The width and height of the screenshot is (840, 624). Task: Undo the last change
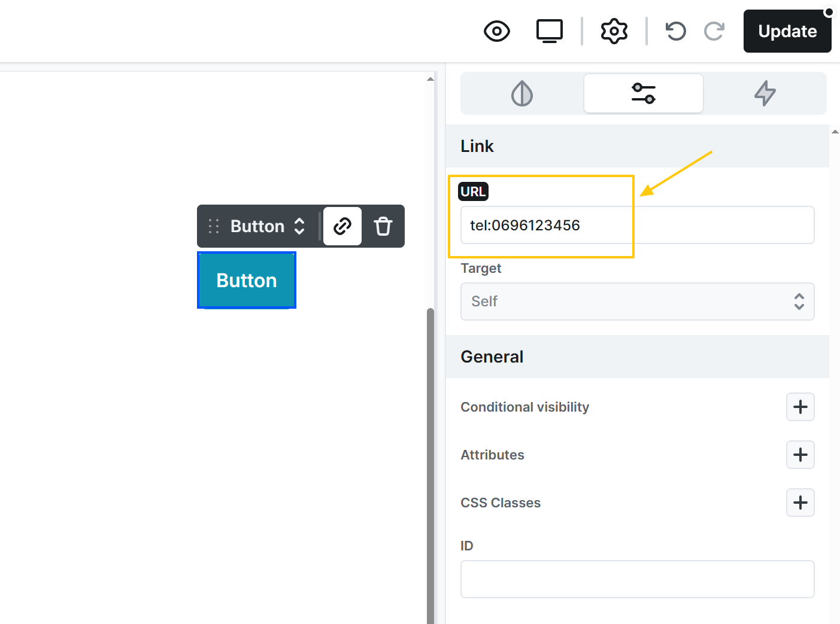[675, 31]
